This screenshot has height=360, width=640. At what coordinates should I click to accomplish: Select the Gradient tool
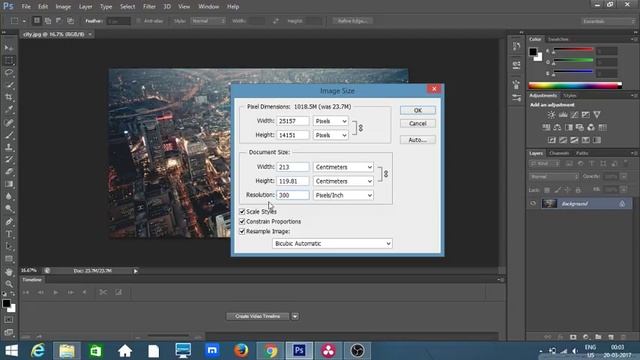pyautogui.click(x=9, y=184)
